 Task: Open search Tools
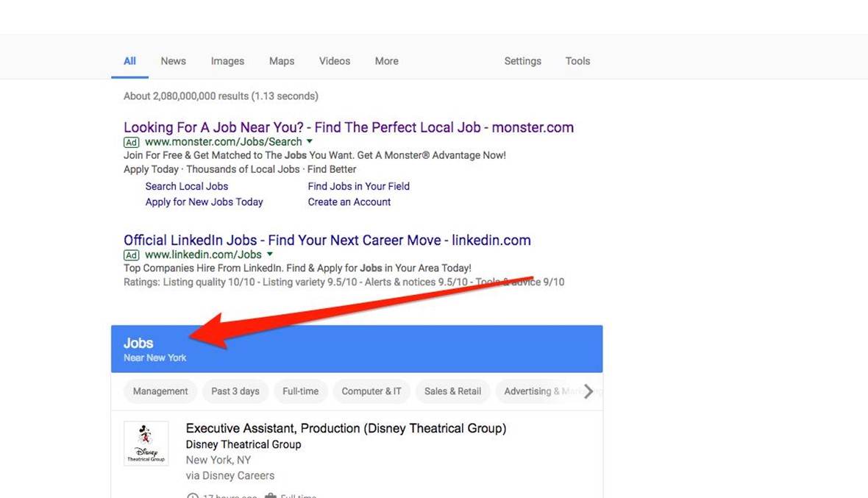pyautogui.click(x=577, y=61)
